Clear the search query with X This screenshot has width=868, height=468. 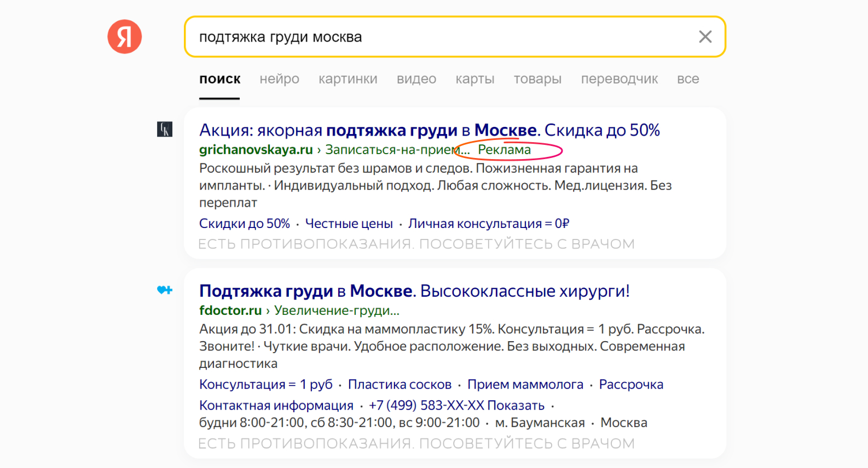pyautogui.click(x=705, y=37)
